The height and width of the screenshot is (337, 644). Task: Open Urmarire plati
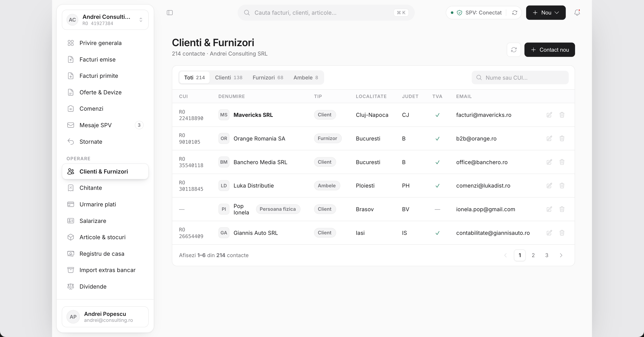tap(105, 205)
